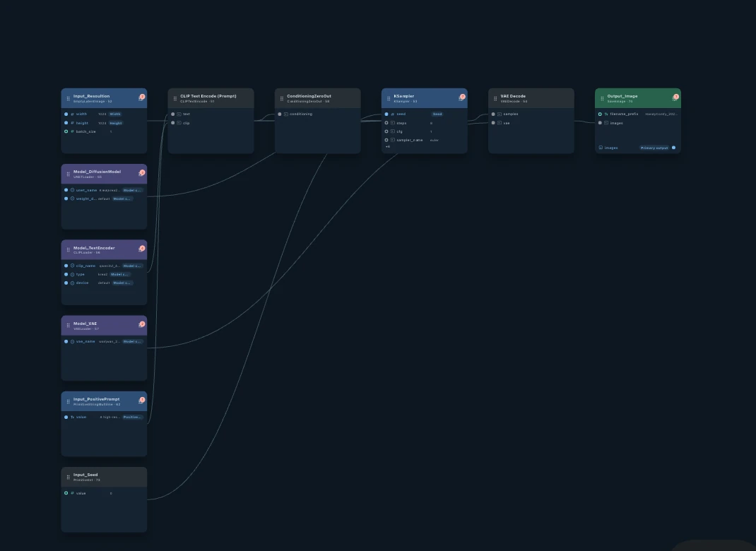Click the images input port in Output_Image
This screenshot has height=551, width=756.
point(600,123)
